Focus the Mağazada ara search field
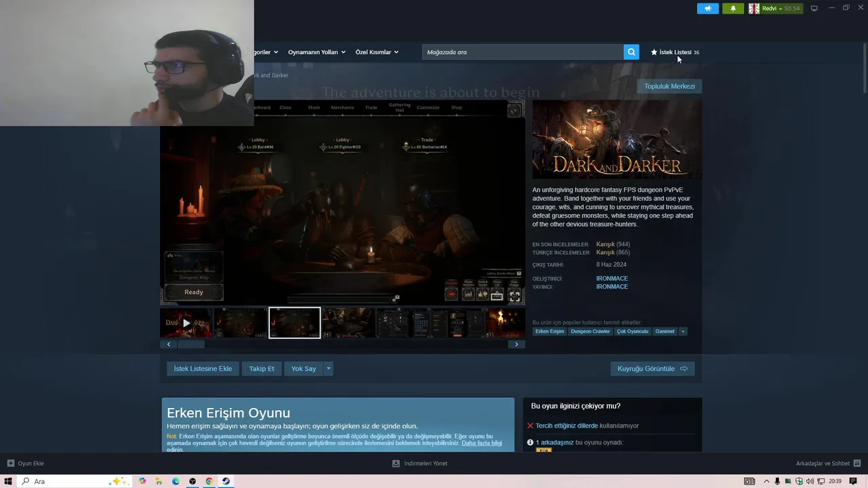 [x=523, y=52]
